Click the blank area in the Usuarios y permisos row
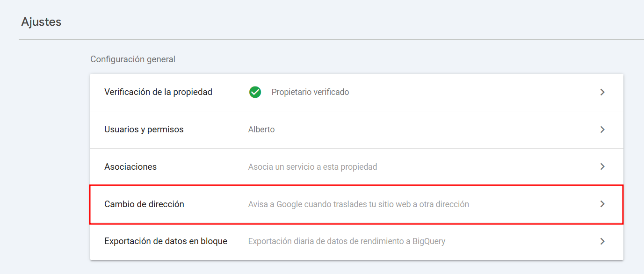The image size is (644, 274). pyautogui.click(x=421, y=130)
